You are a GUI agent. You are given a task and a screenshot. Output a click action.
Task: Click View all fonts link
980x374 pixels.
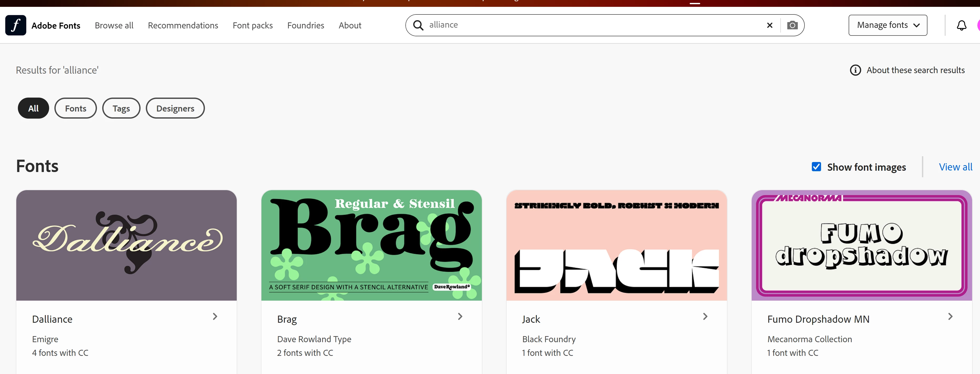point(955,167)
